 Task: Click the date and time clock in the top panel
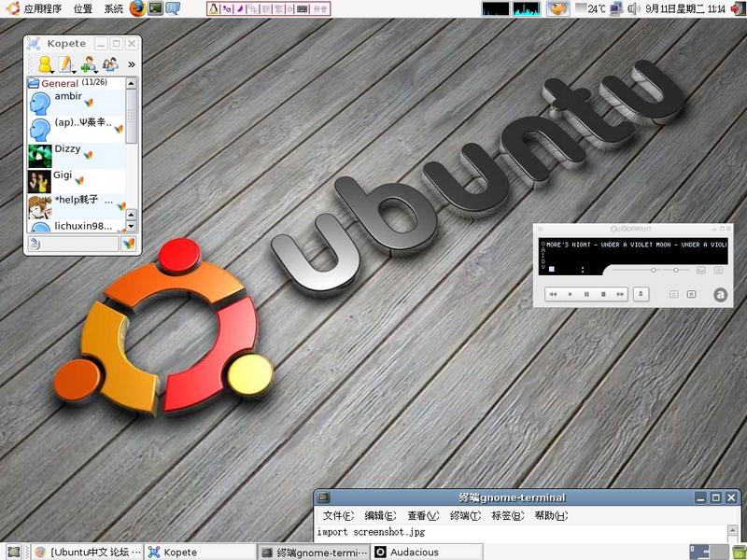coord(685,8)
